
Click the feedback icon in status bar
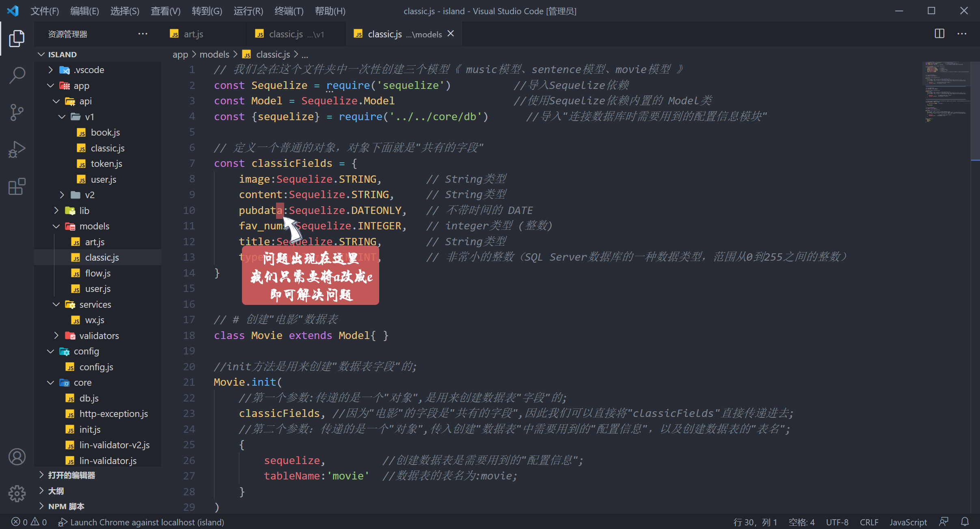pos(943,522)
